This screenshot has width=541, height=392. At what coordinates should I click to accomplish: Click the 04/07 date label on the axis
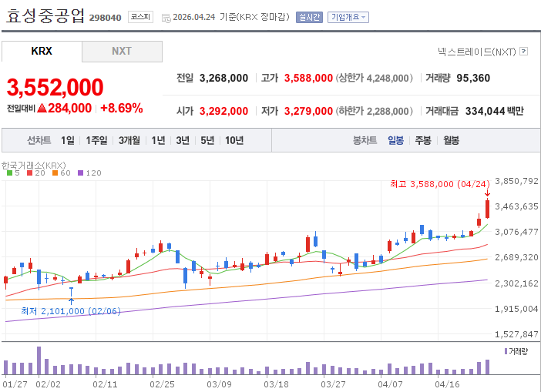390,384
